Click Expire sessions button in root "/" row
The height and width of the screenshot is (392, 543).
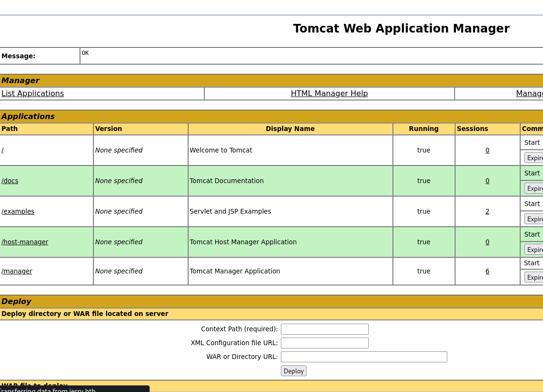click(534, 158)
